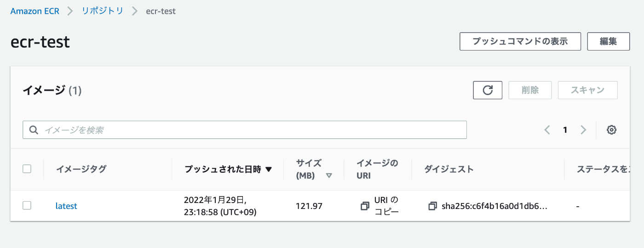Open Amazon ECR breadcrumb link
The image size is (644, 248).
pos(35,11)
